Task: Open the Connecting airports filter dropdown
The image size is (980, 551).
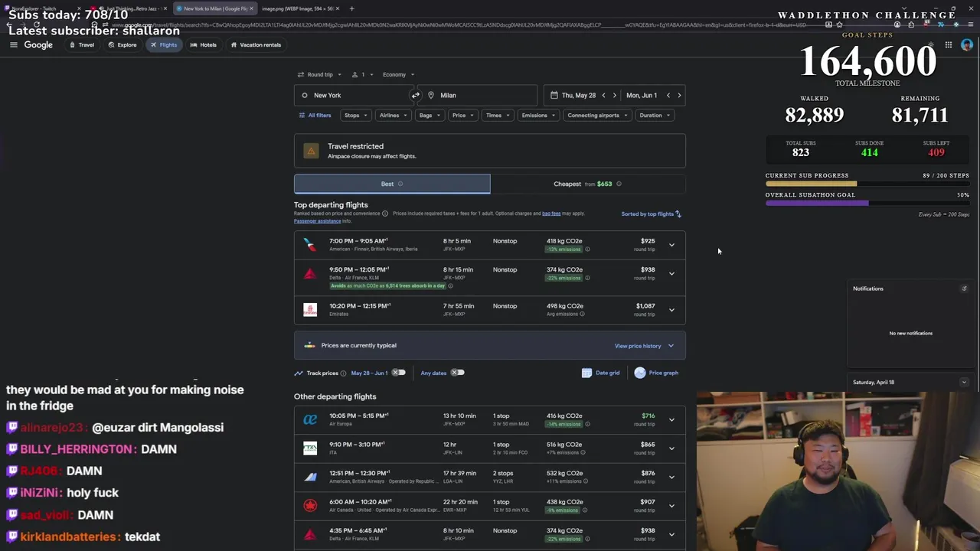Action: pyautogui.click(x=597, y=116)
